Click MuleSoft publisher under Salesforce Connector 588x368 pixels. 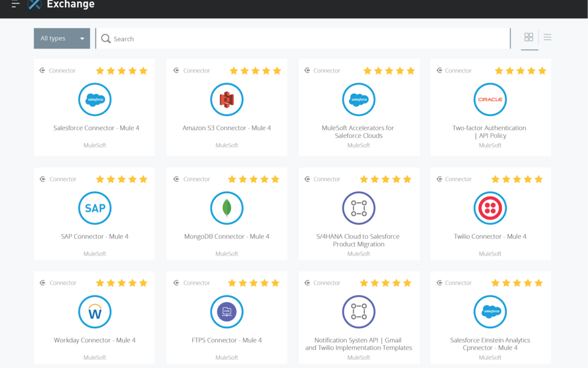click(x=94, y=145)
